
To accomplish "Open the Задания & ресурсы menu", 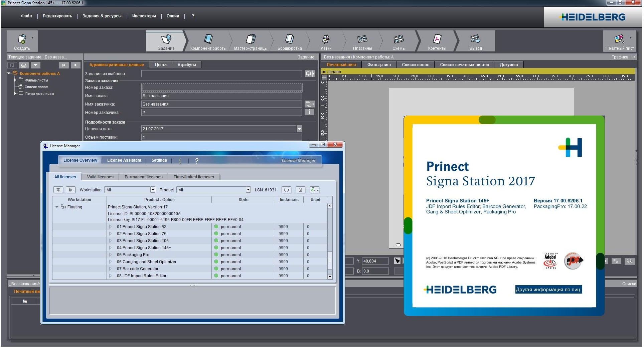I will [102, 16].
